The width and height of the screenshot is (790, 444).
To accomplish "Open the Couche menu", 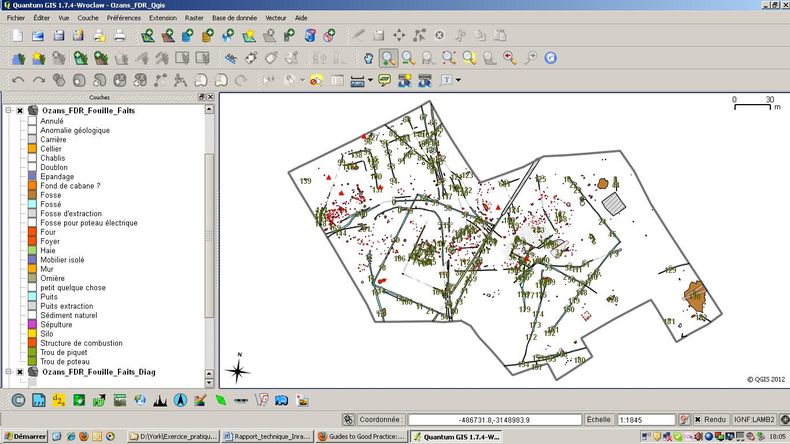I will click(x=88, y=18).
